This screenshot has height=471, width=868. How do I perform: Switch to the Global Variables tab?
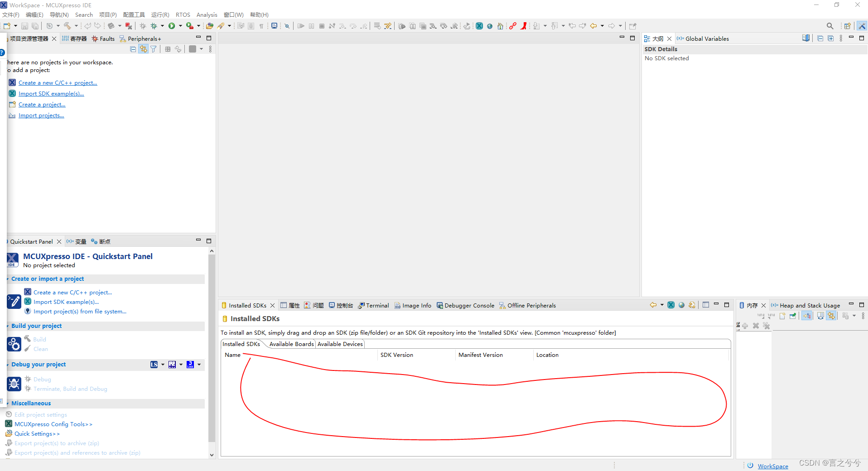coord(703,38)
